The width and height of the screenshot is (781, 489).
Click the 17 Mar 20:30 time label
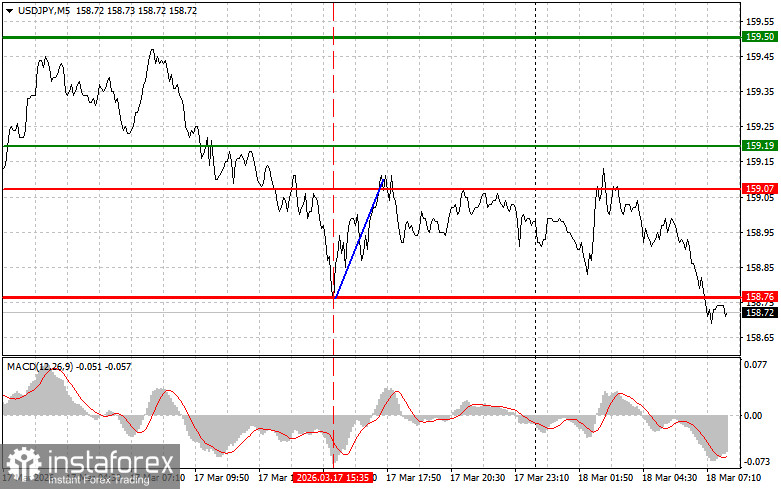coord(477,478)
